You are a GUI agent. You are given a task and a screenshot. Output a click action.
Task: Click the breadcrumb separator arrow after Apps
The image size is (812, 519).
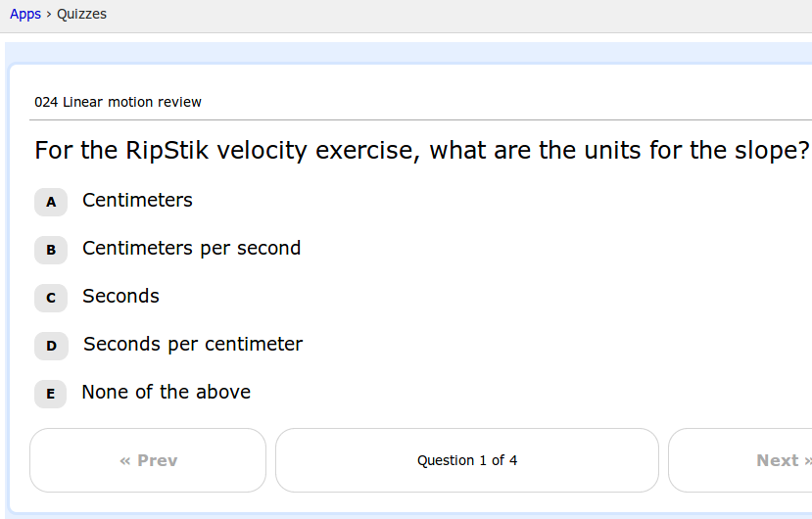pos(49,15)
